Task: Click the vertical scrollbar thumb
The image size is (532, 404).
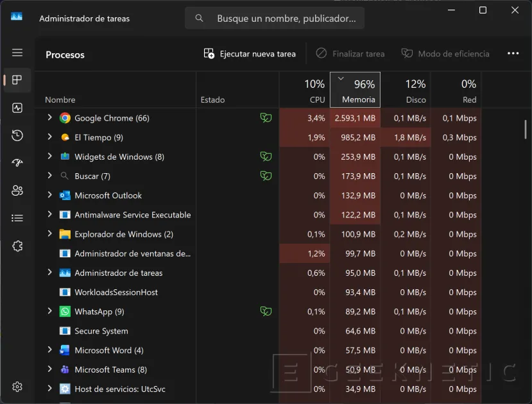Action: coord(525,129)
